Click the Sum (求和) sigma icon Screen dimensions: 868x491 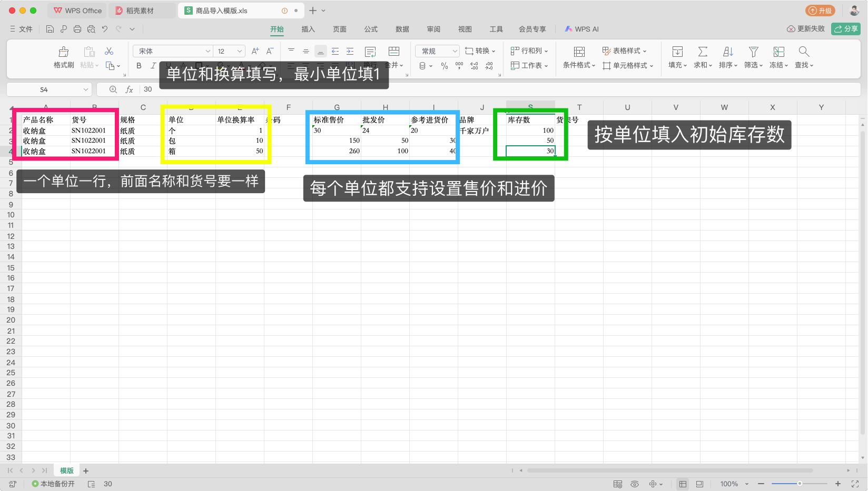pyautogui.click(x=702, y=52)
